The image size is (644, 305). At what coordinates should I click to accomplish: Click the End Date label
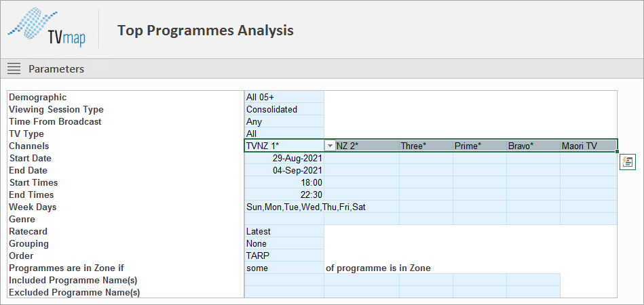point(28,170)
